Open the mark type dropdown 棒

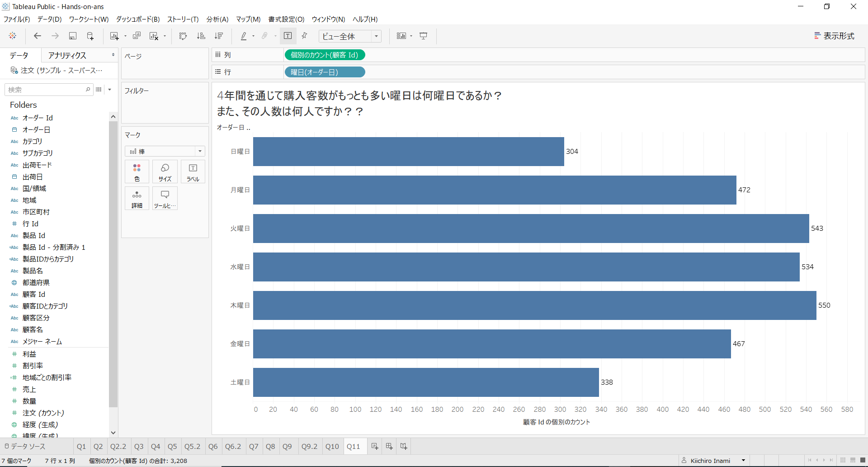165,151
